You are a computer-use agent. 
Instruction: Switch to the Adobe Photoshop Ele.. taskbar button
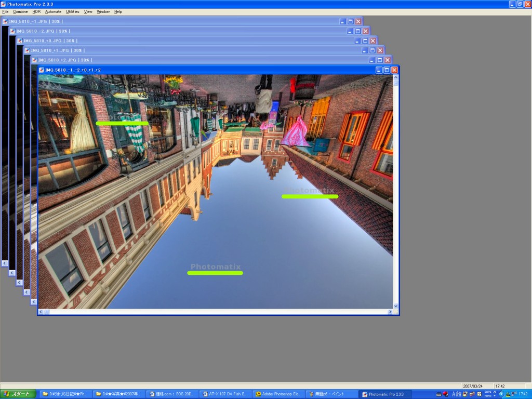pyautogui.click(x=278, y=394)
